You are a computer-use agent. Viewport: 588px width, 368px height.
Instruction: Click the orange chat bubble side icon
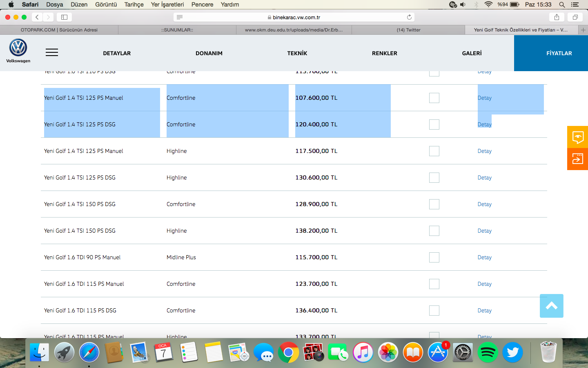point(578,137)
